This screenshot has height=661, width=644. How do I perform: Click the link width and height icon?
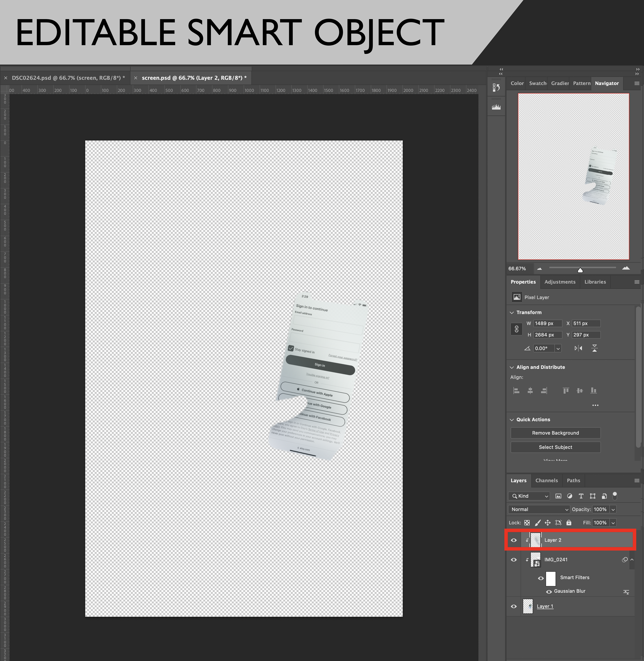(517, 329)
